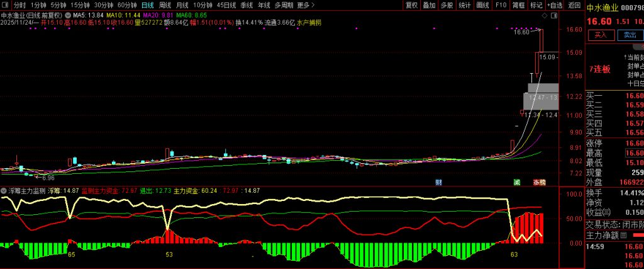Image resolution: width=644 pixels, height=269 pixels.
Task: Click the green 减 marker on chart
Action: 517,182
